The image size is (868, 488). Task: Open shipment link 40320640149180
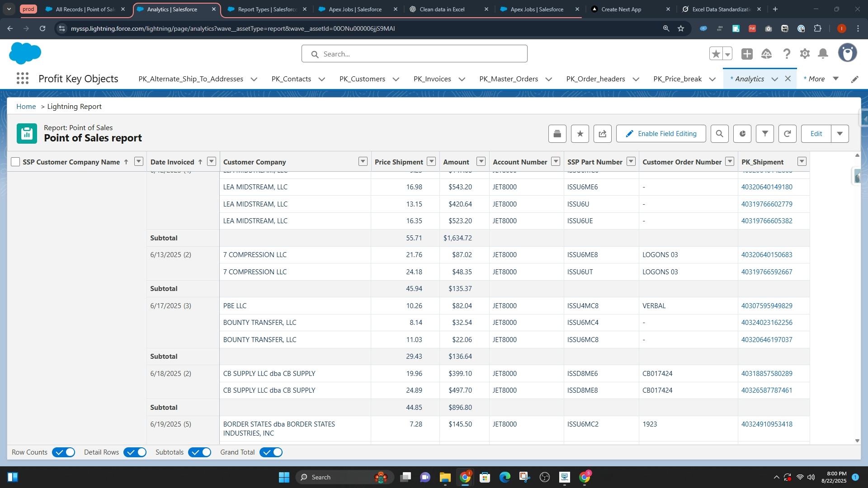pos(766,187)
